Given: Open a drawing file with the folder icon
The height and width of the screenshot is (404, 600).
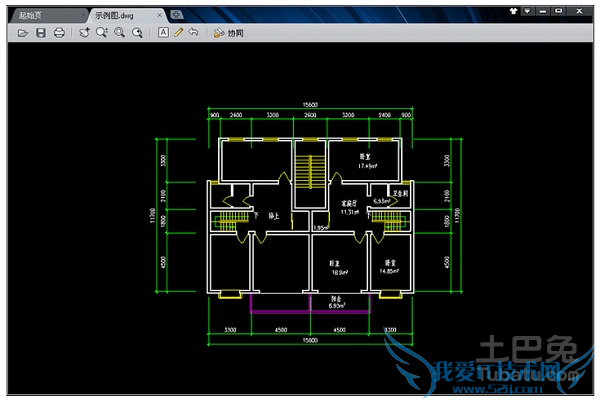Looking at the screenshot, I should 23,33.
